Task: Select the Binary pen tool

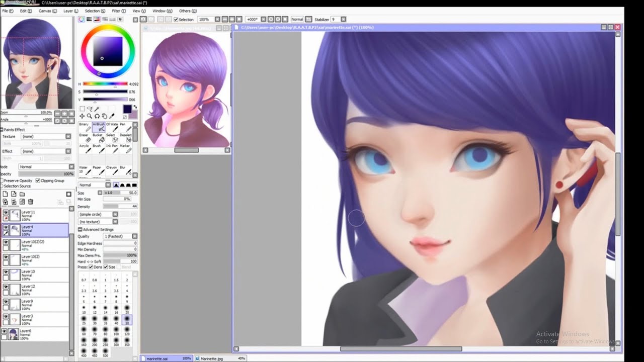Action: pos(84,127)
